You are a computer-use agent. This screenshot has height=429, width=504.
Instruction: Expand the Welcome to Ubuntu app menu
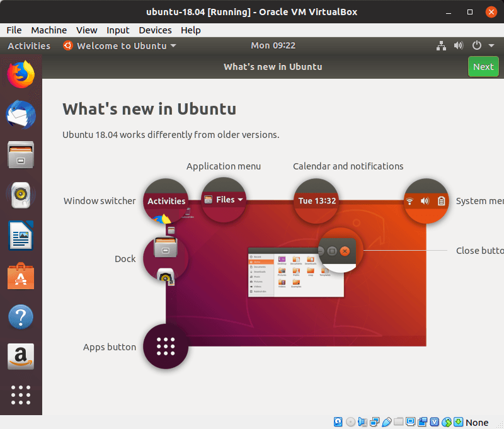[x=120, y=45]
